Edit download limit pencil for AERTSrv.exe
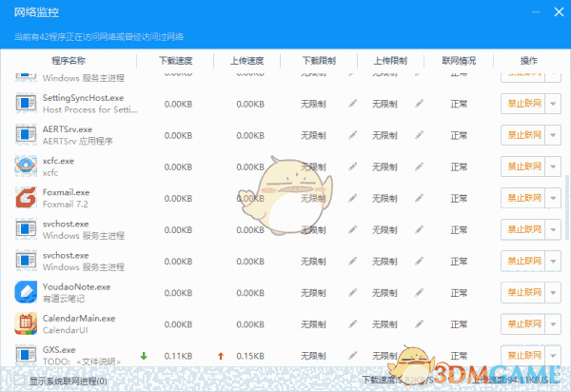 pyautogui.click(x=352, y=135)
